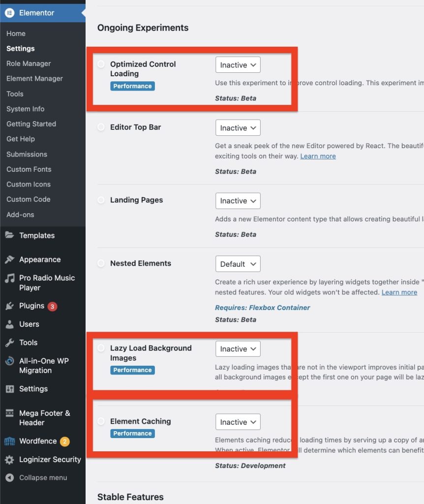Click the Appearance paintbrush icon
This screenshot has width=424, height=504.
pos(10,259)
